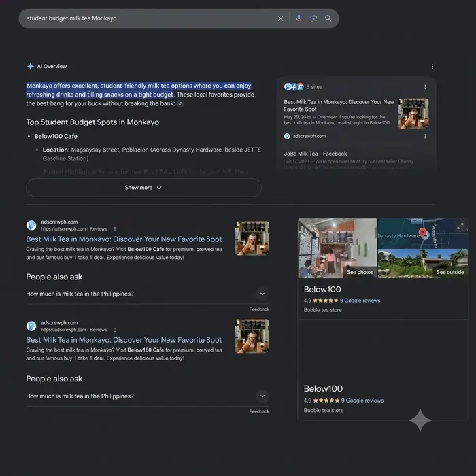
Task: Clear the search box text
Action: point(280,18)
